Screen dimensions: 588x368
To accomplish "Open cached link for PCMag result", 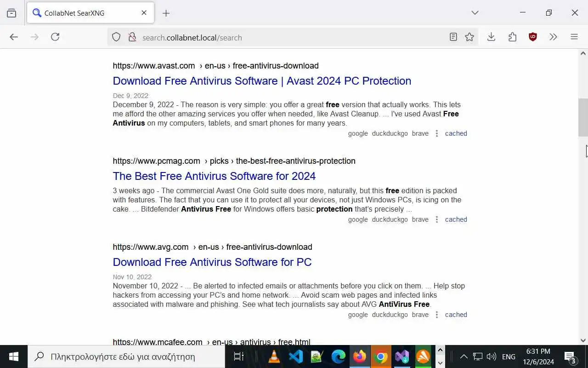I will 456,219.
